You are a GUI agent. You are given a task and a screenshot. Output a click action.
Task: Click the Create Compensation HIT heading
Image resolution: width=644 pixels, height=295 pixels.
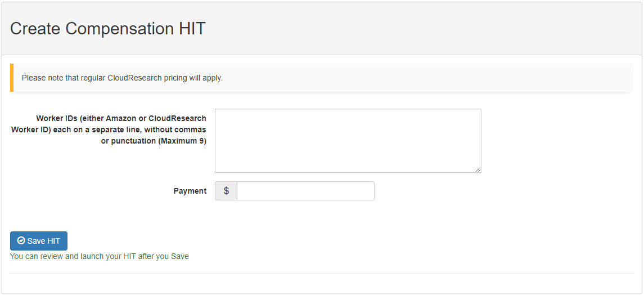tap(107, 29)
